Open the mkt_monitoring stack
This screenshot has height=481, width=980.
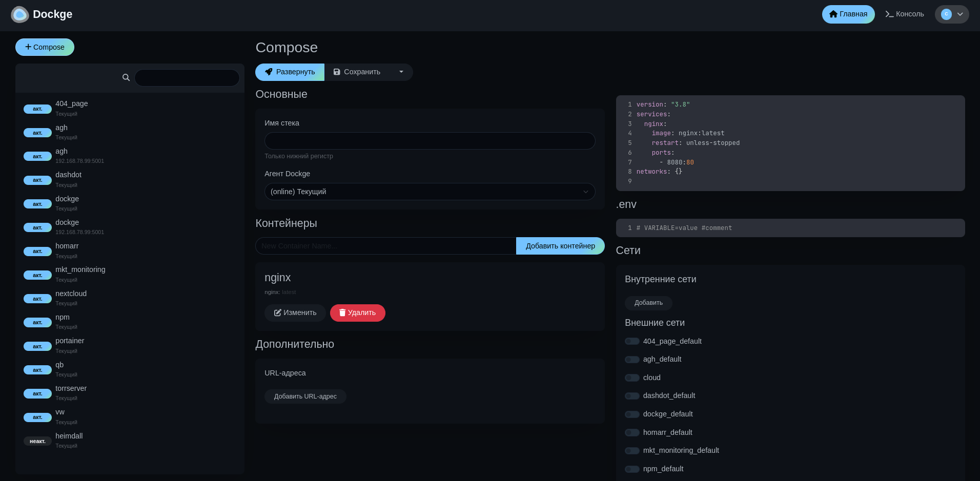coord(130,275)
